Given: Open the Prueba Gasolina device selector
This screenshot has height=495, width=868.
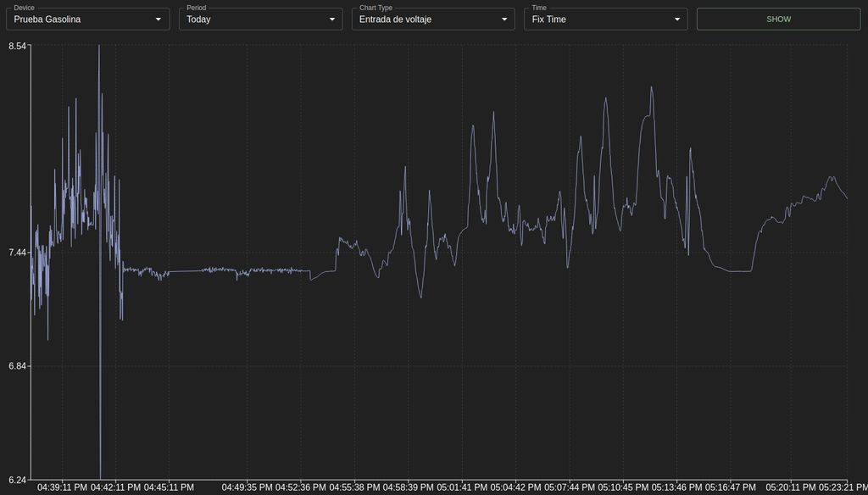Looking at the screenshot, I should click(85, 19).
